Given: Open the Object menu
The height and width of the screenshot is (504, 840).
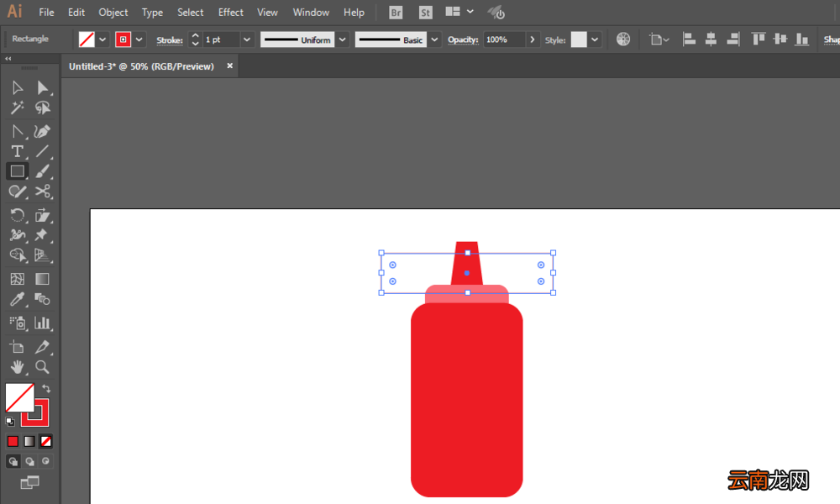Looking at the screenshot, I should (x=113, y=13).
